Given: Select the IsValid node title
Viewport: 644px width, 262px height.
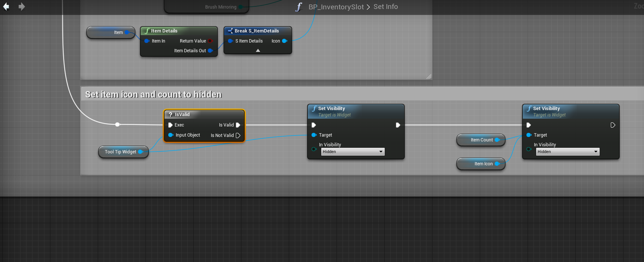Looking at the screenshot, I should pos(182,115).
